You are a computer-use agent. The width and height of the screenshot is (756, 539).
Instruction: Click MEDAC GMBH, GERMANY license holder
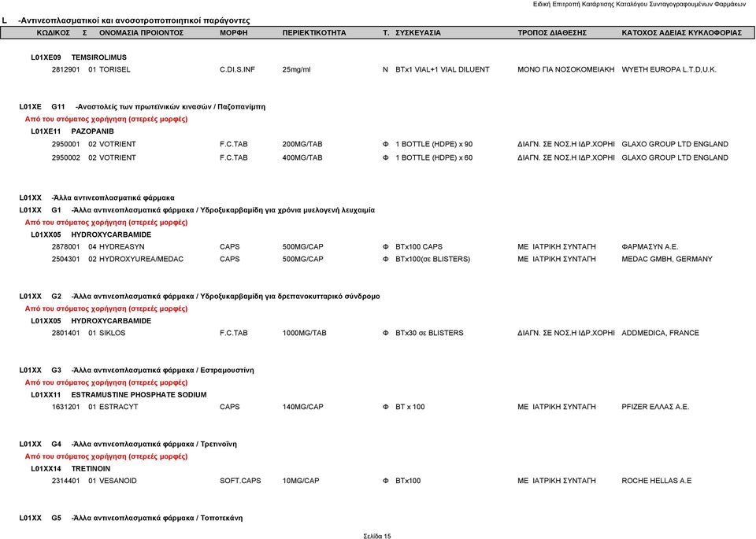click(667, 259)
